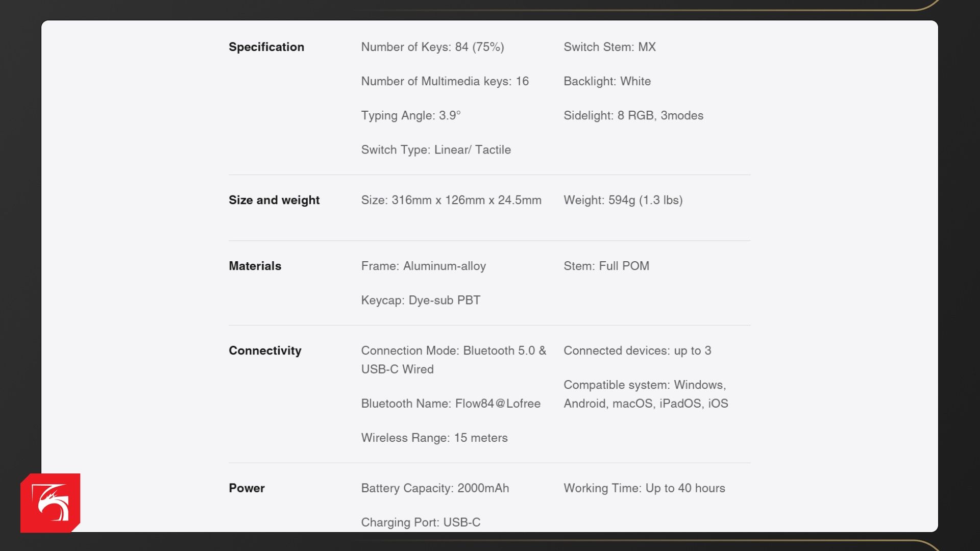Select Switch Type: Linear/ Tactile text

click(x=436, y=149)
